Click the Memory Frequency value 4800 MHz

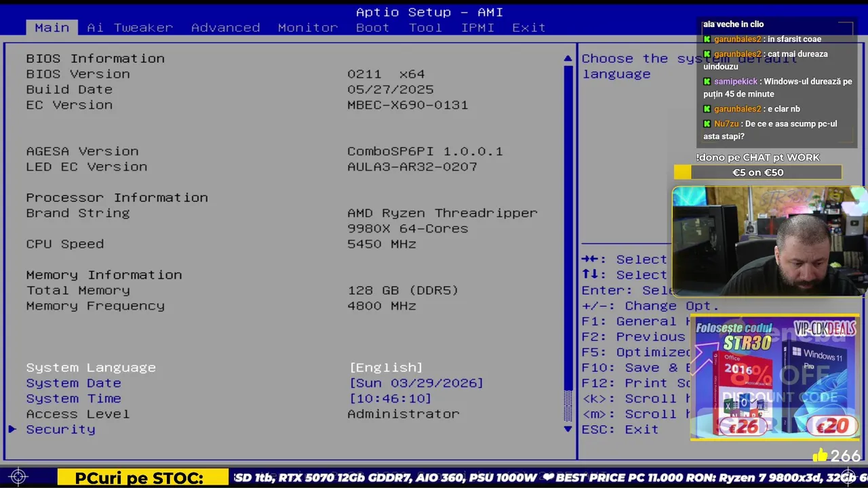(x=382, y=306)
